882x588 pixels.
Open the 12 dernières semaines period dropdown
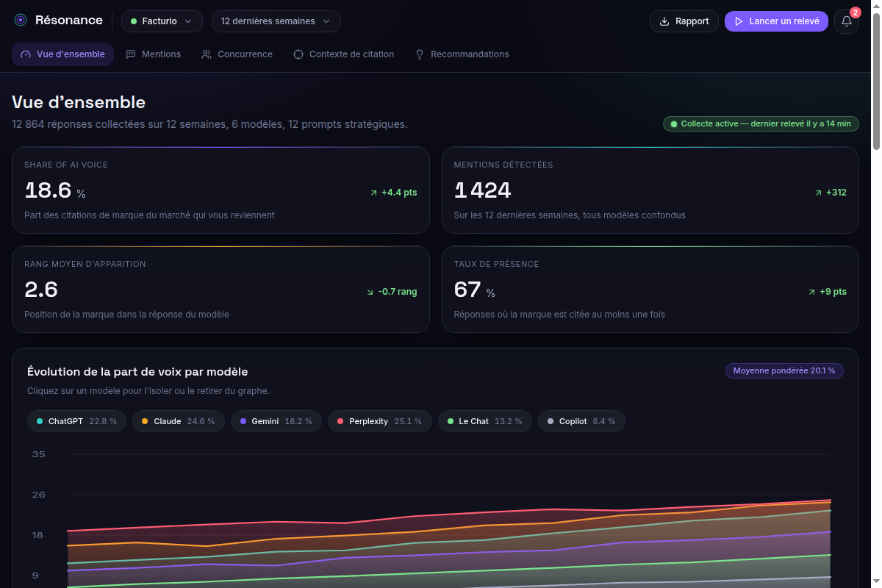tap(276, 21)
